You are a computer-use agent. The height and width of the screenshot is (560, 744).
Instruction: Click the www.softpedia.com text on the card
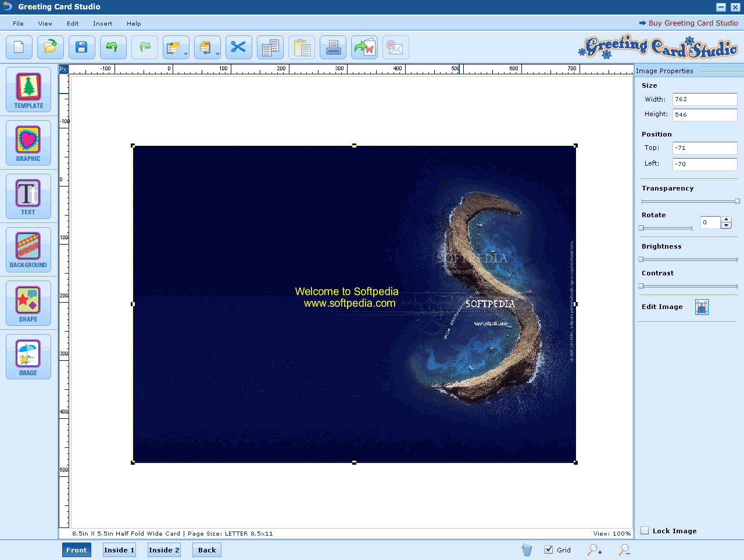pos(350,303)
